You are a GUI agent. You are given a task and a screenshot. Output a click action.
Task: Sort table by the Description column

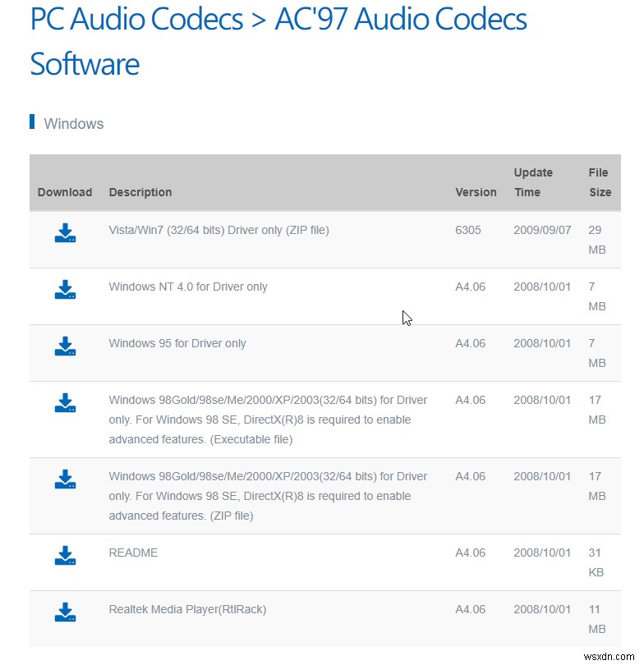140,192
